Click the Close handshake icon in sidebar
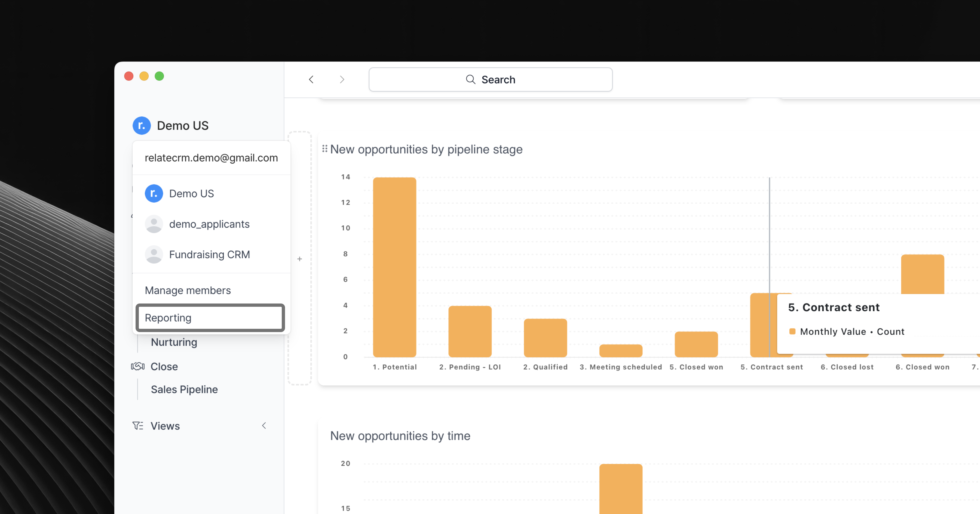This screenshot has height=514, width=980. [138, 367]
